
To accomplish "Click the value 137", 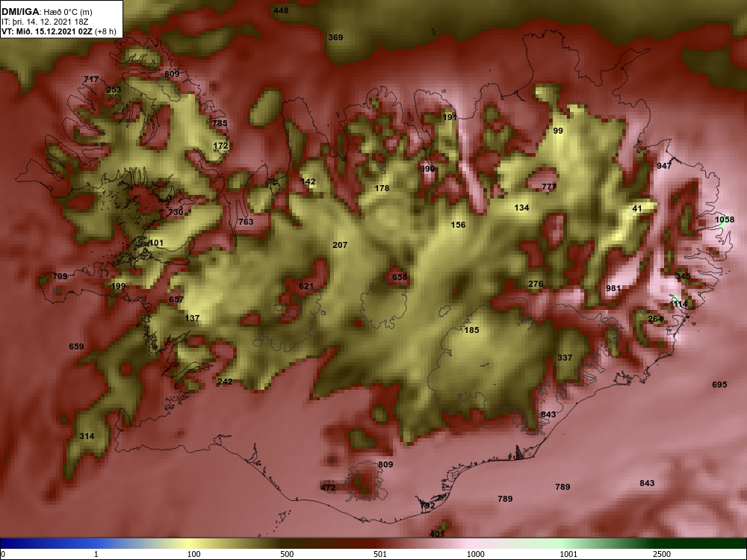I will (x=192, y=318).
